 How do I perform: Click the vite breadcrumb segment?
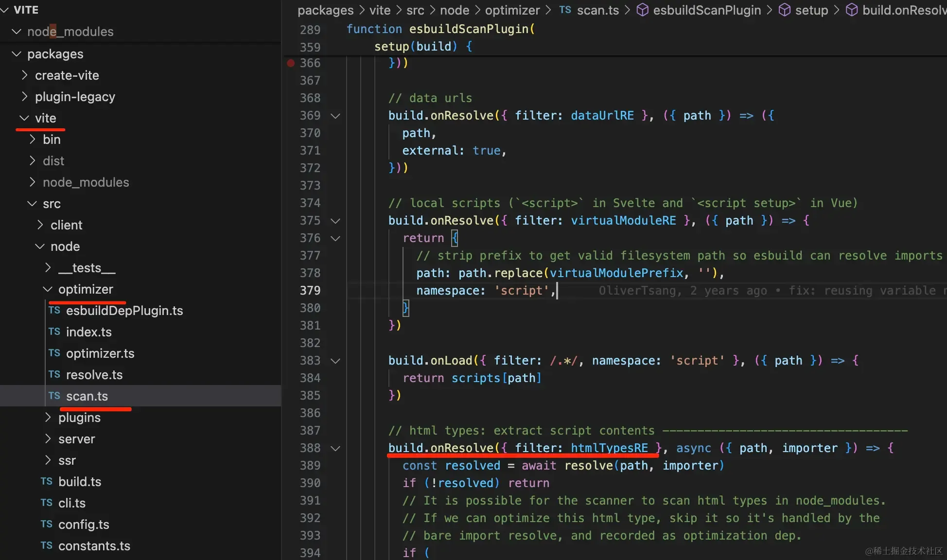(380, 10)
